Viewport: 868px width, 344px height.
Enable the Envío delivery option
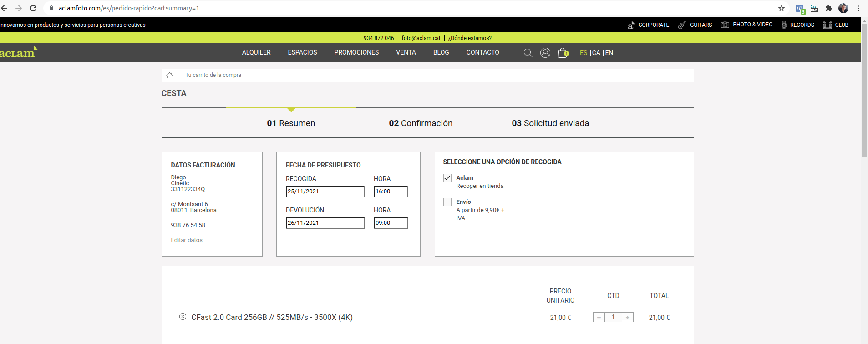447,202
